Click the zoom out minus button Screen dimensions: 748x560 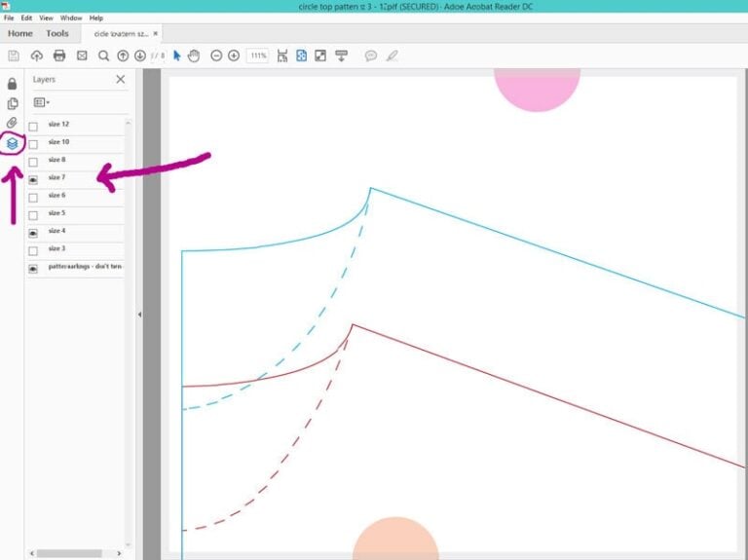point(216,56)
